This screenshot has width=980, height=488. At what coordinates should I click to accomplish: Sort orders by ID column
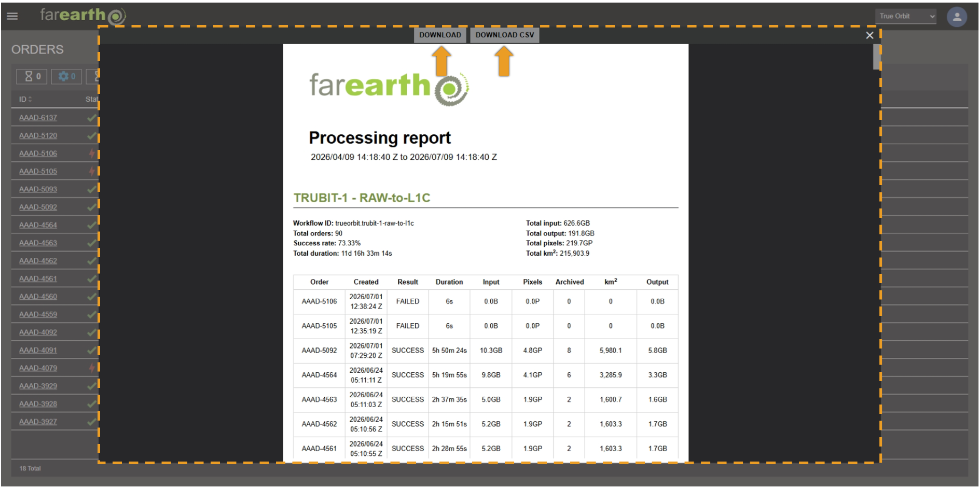point(25,99)
